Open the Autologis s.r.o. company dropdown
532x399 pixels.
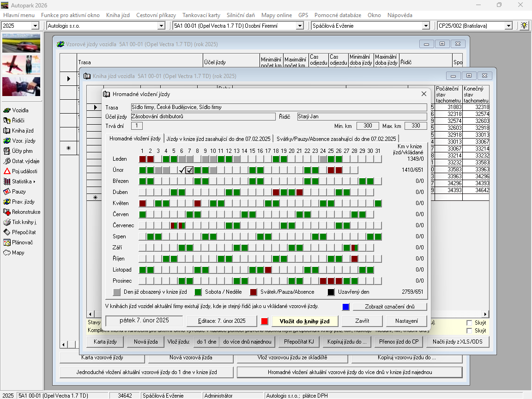coord(164,26)
